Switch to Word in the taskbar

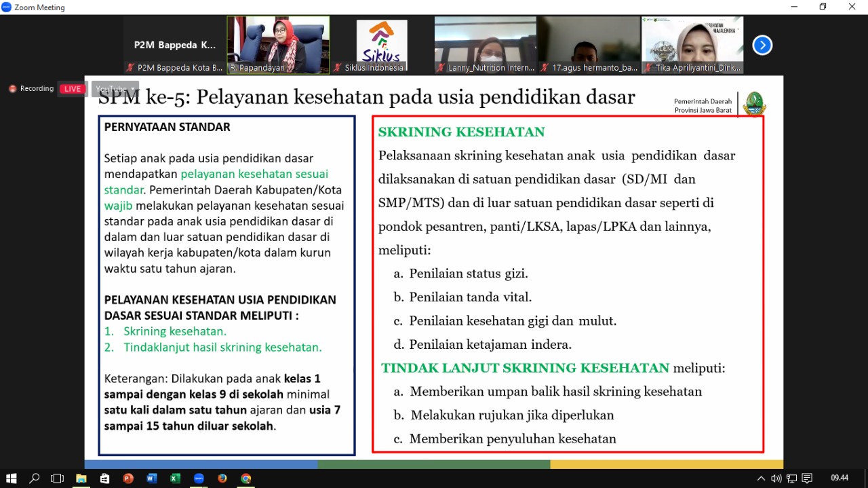click(x=151, y=478)
